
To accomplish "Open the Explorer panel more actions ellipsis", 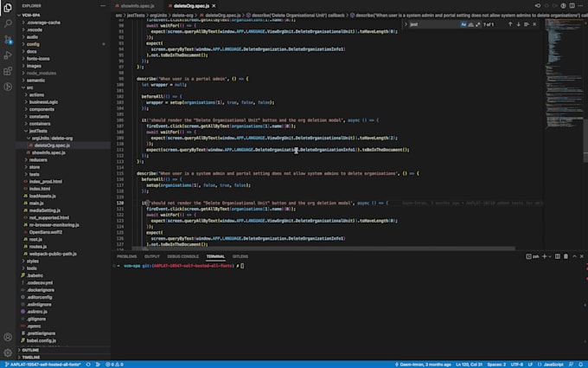I will pyautogui.click(x=103, y=6).
